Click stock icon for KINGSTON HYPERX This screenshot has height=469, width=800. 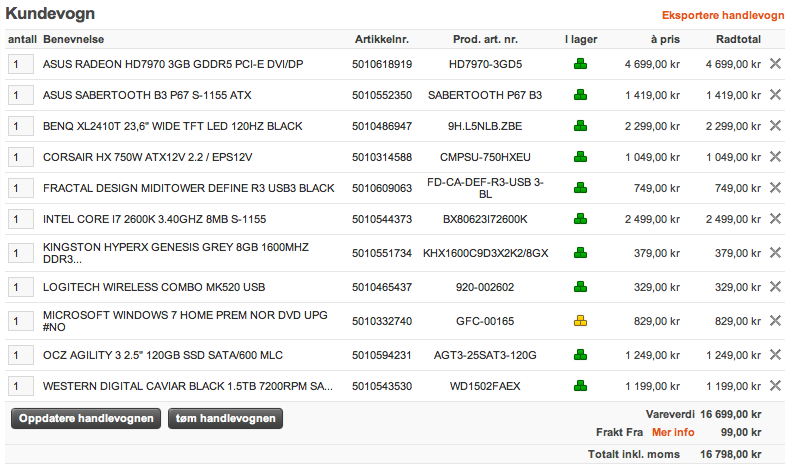580,253
